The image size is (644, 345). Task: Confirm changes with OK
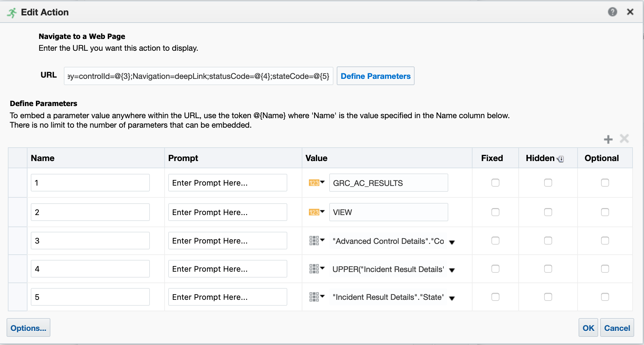(x=588, y=328)
